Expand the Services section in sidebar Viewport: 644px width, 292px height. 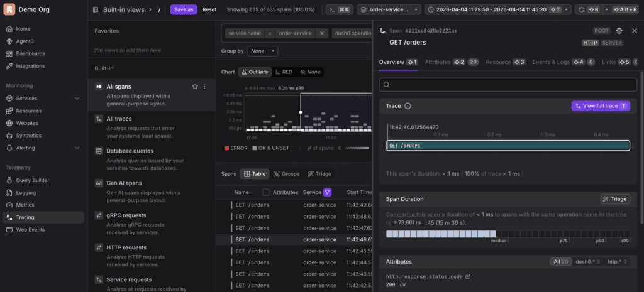coord(77,99)
